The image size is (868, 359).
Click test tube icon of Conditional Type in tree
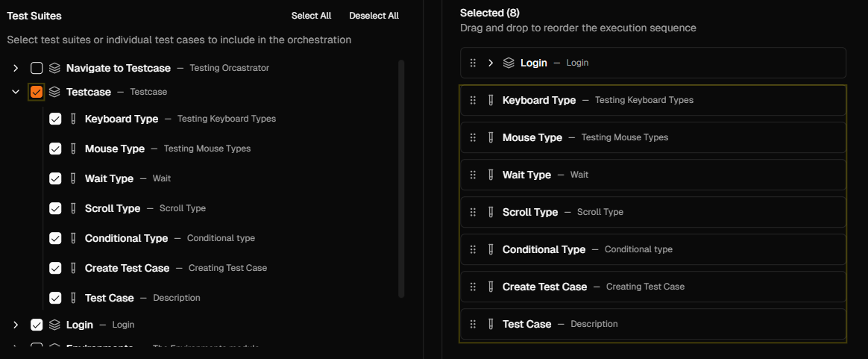point(73,238)
